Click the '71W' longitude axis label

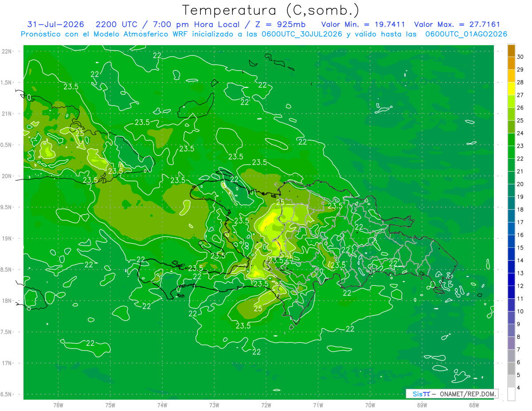tap(318, 405)
